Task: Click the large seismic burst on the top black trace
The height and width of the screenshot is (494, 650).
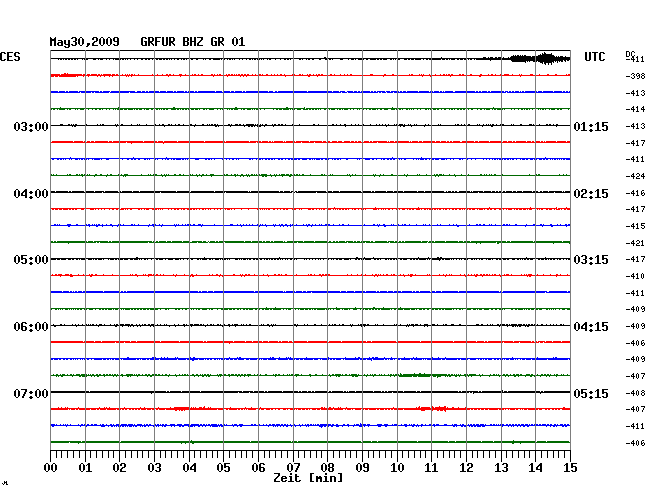Action: click(540, 59)
